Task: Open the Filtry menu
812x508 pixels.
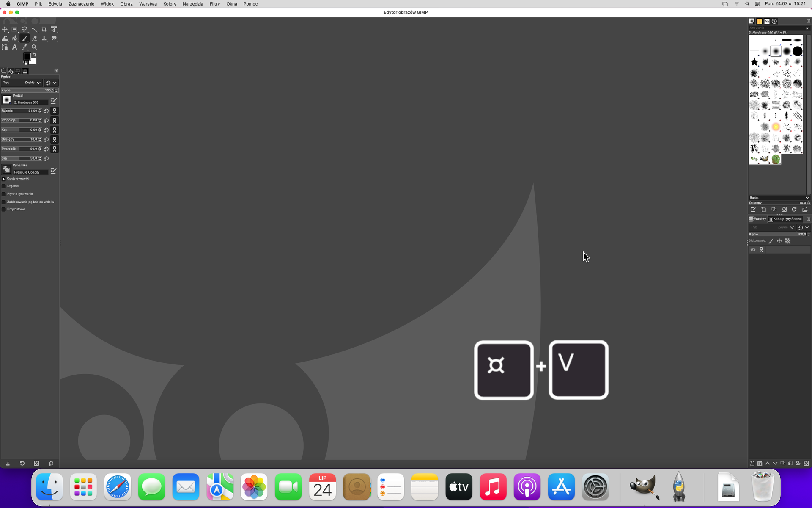Action: point(214,4)
